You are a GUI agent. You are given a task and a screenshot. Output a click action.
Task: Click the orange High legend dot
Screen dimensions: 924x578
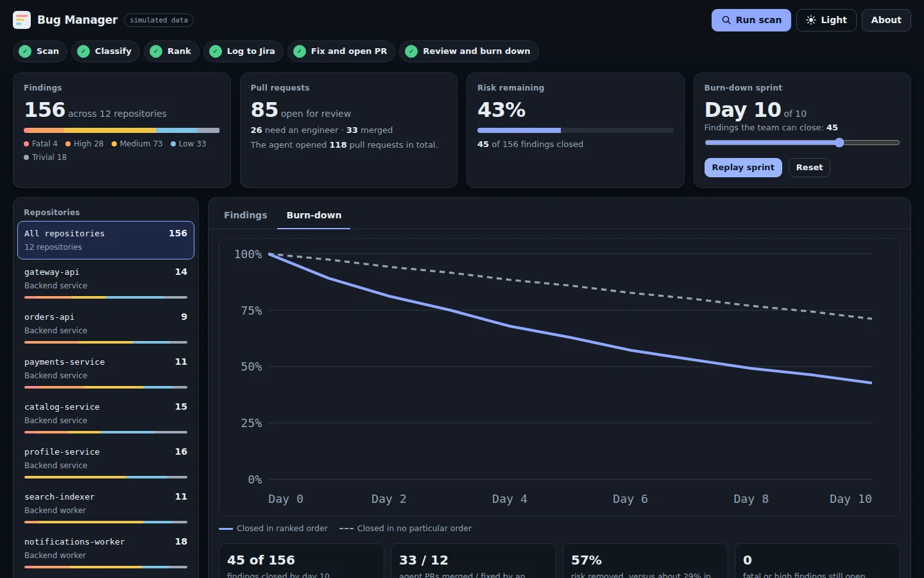point(68,144)
